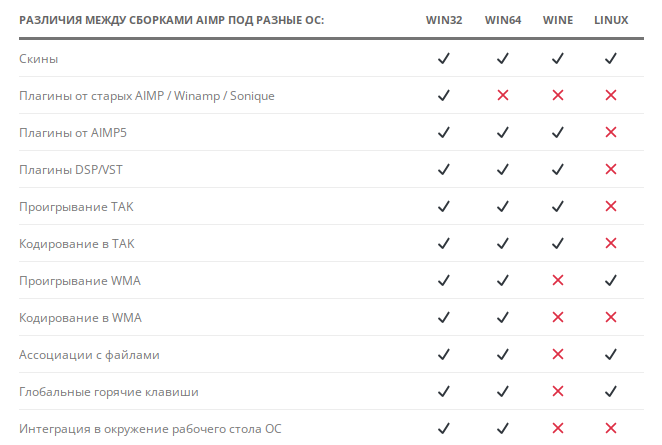Click the WIN64 checkmark for Кодирование в TAK
This screenshot has width=662, height=445.
(503, 244)
